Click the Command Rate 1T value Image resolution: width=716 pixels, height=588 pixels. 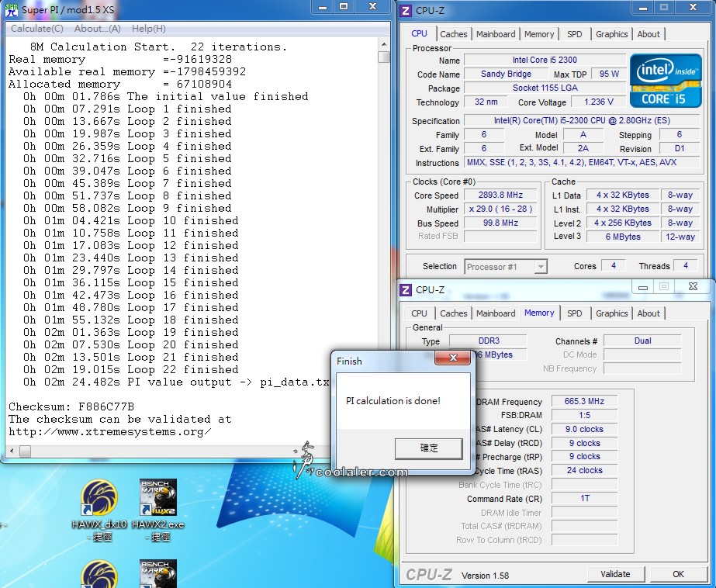(584, 498)
